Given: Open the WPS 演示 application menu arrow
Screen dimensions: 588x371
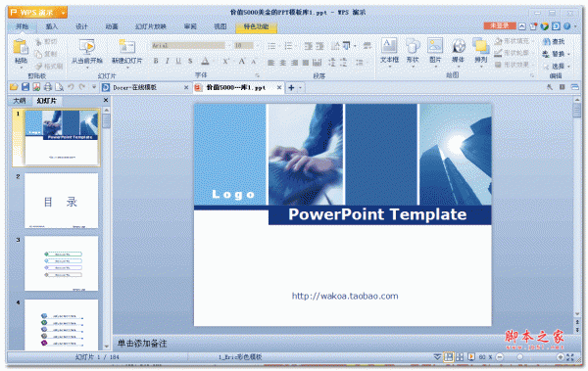Looking at the screenshot, I should [x=64, y=13].
